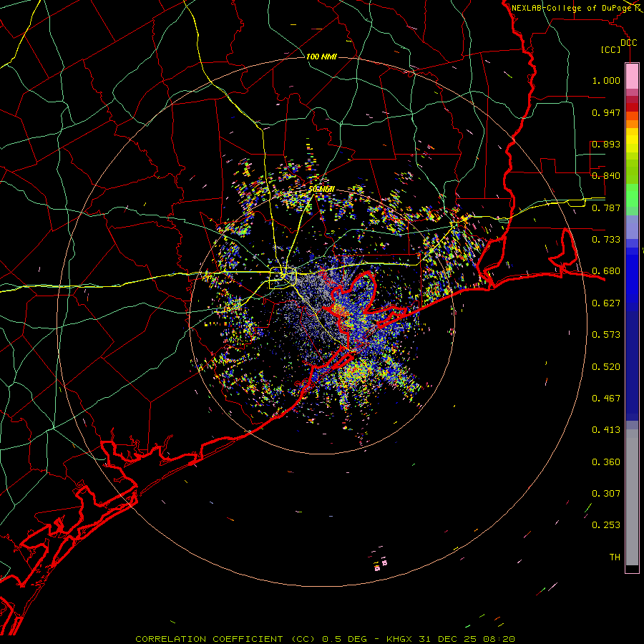The width and height of the screenshot is (644, 644).
Task: Select the 0.680 scale value
Action: click(x=606, y=271)
